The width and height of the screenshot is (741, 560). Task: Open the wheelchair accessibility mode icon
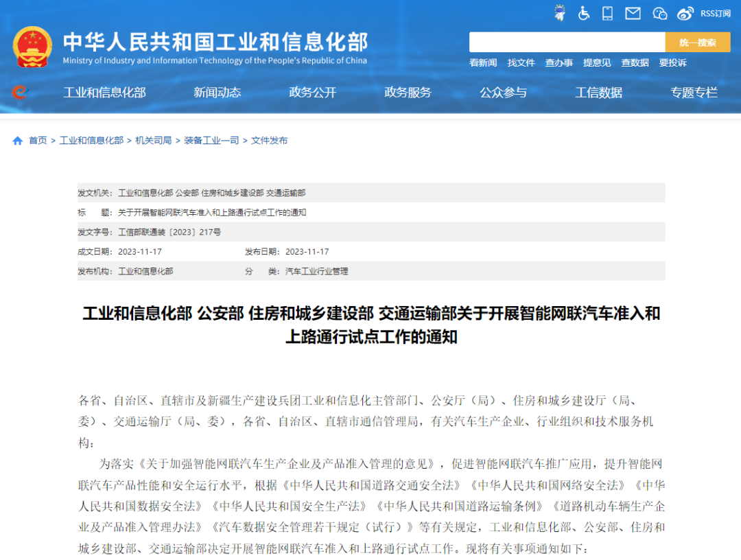(x=584, y=13)
